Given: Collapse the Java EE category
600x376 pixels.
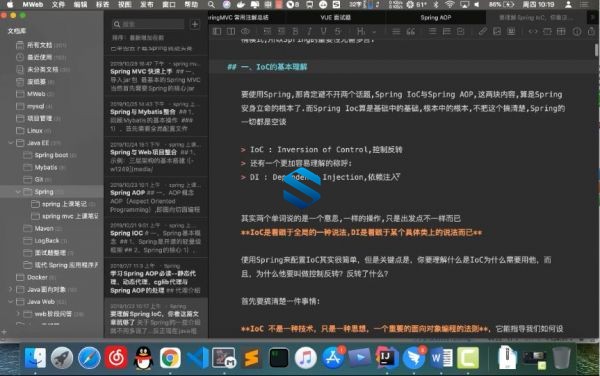Looking at the screenshot, I should [10, 143].
